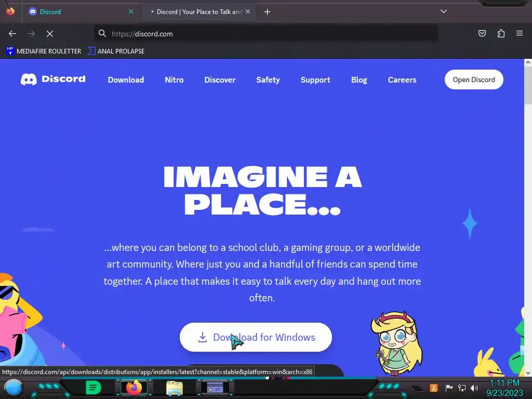Open the Action Center flag icon
The width and height of the screenshot is (532, 399).
449,388
